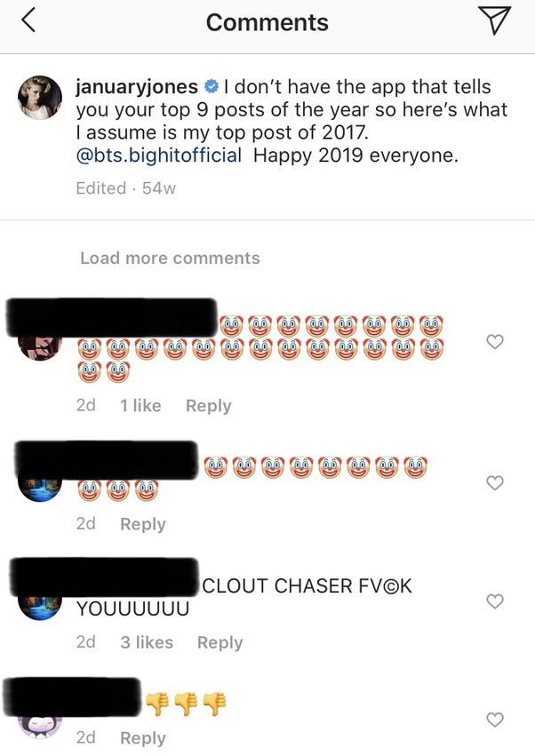Like the second clown emoji comment
This screenshot has height=756, width=535.
pos(494,482)
